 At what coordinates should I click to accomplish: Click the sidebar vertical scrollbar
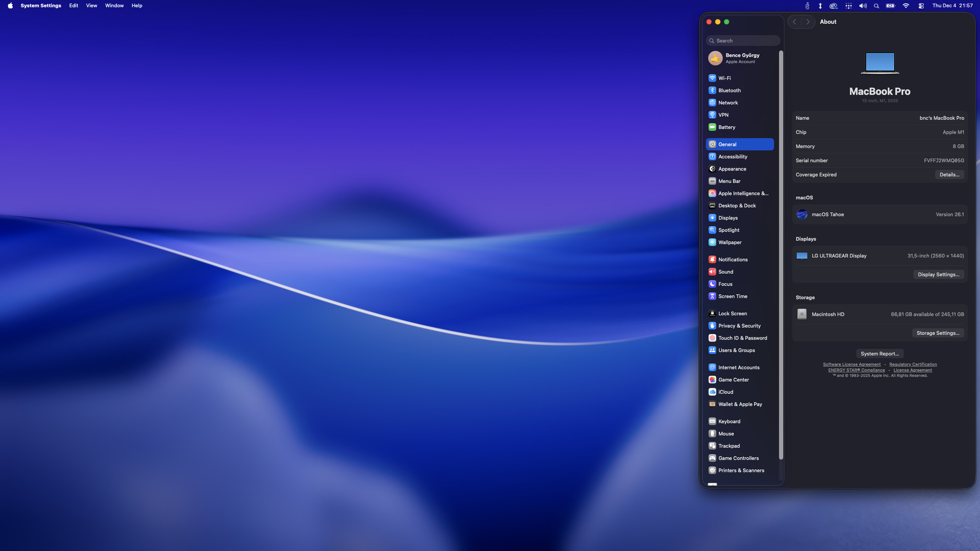pyautogui.click(x=781, y=254)
